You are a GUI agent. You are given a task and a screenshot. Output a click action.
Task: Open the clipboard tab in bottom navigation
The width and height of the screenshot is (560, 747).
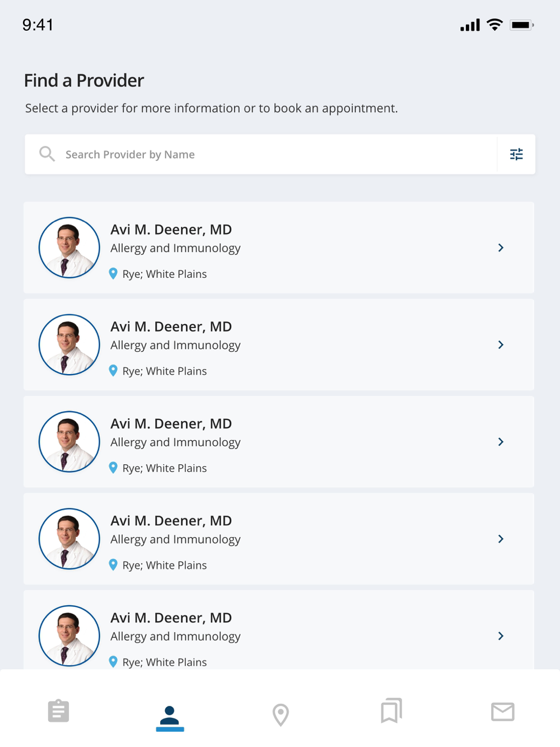point(58,711)
